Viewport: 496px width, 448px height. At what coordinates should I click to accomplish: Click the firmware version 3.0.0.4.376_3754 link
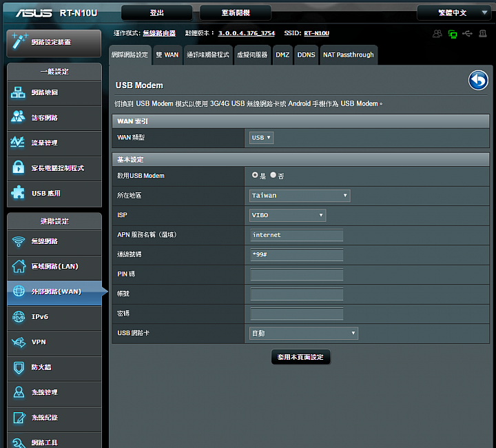click(247, 33)
